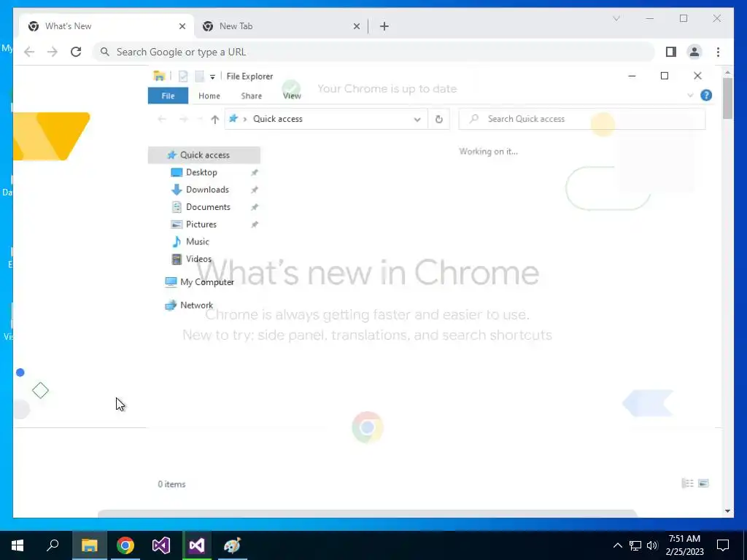The width and height of the screenshot is (747, 560).
Task: Show hidden system tray icons
Action: [617, 545]
